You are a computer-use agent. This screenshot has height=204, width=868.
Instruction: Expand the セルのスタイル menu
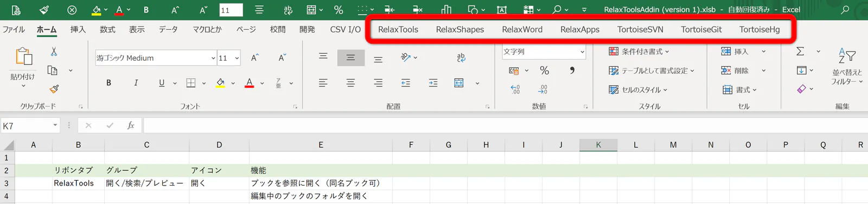638,90
